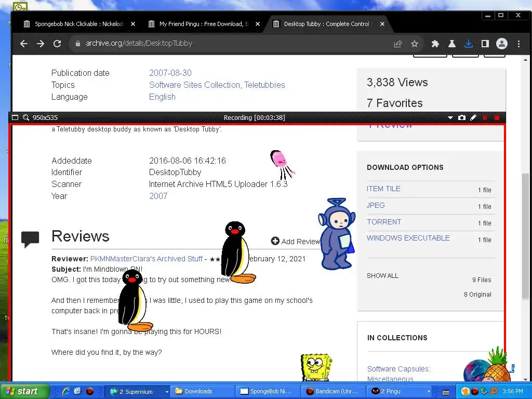Screen dimensions: 532x399
Task: Click the SpongeBob desktop character
Action: point(316,367)
